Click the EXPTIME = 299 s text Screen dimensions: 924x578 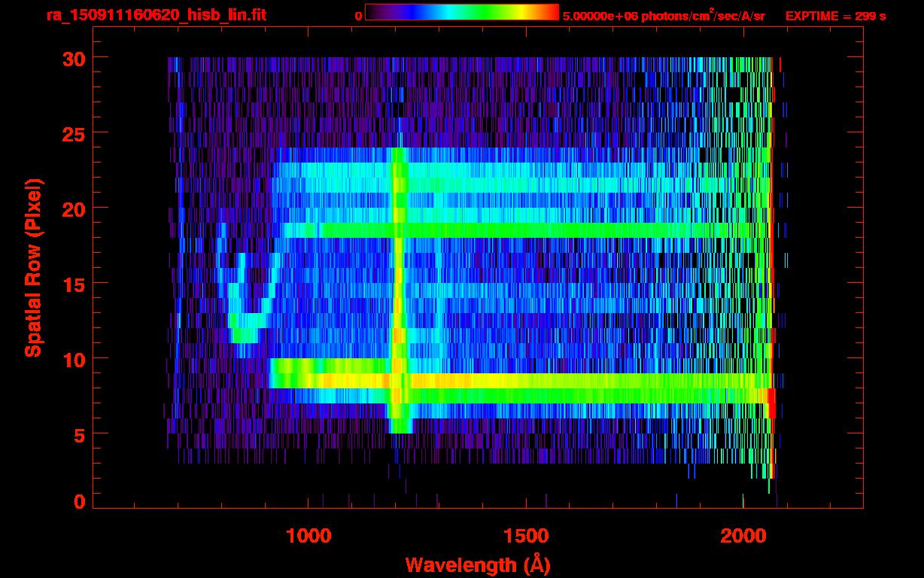[835, 16]
